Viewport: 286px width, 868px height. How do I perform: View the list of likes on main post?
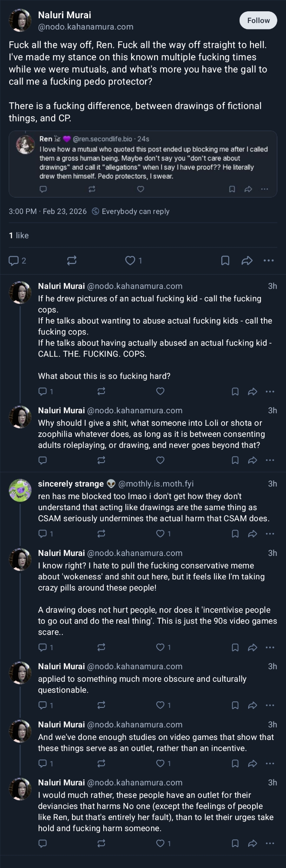tap(19, 235)
